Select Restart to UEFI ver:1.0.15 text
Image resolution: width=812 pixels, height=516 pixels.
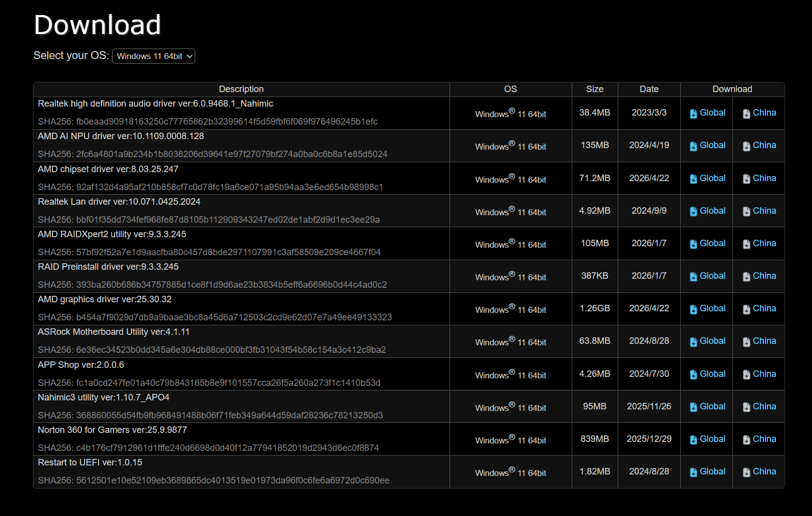coord(90,462)
